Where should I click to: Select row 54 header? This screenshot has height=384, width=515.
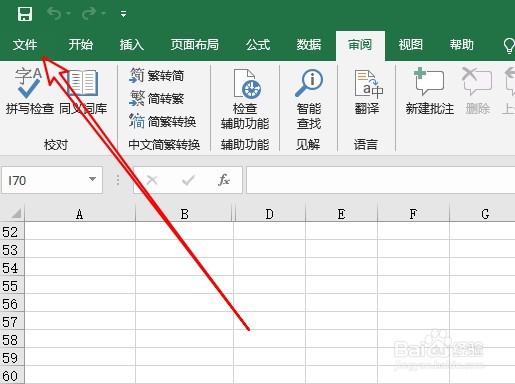point(12,267)
